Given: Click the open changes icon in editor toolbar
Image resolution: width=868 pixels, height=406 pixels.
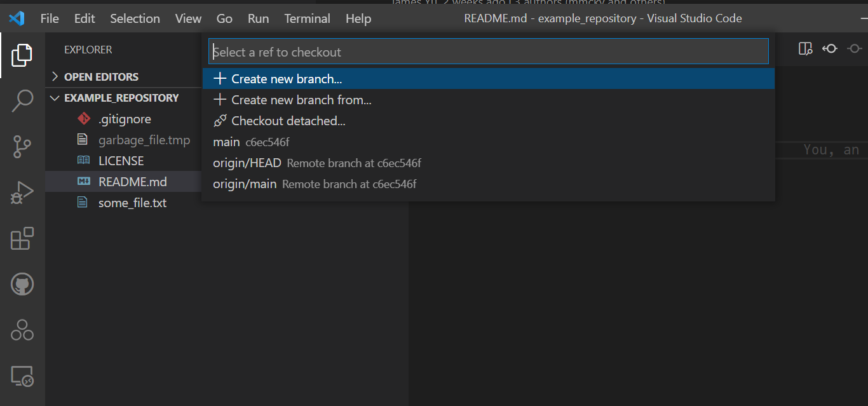Looking at the screenshot, I should 805,49.
